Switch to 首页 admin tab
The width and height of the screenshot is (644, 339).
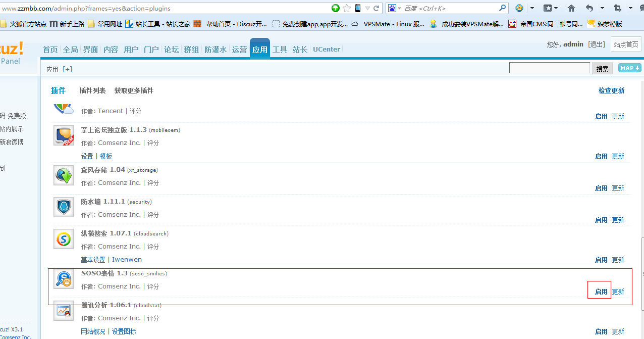pyautogui.click(x=50, y=50)
